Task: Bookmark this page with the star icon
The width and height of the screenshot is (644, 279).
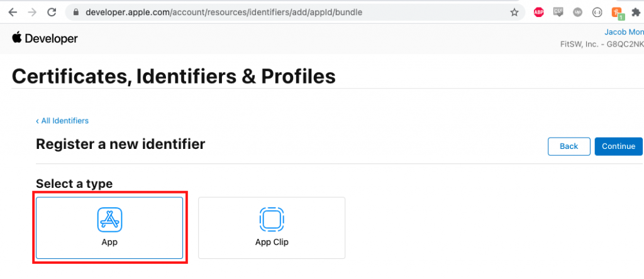Action: tap(514, 13)
